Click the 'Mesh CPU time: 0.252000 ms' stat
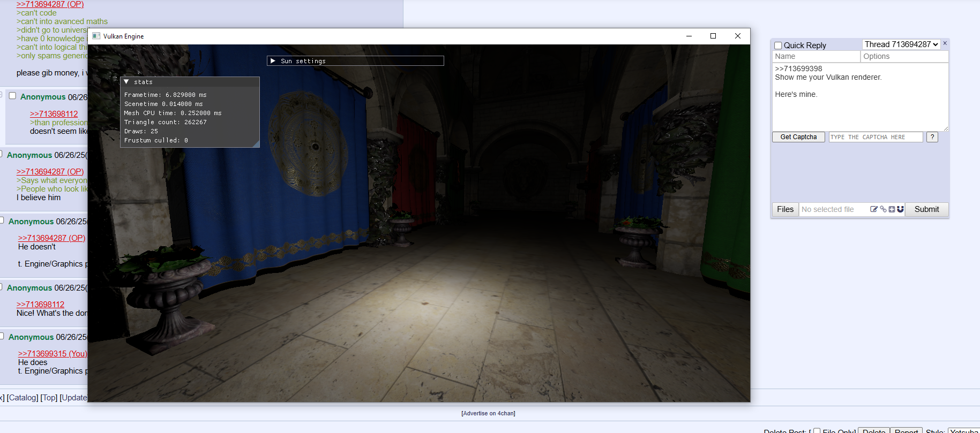Screen dimensions: 980x433 (x=173, y=113)
